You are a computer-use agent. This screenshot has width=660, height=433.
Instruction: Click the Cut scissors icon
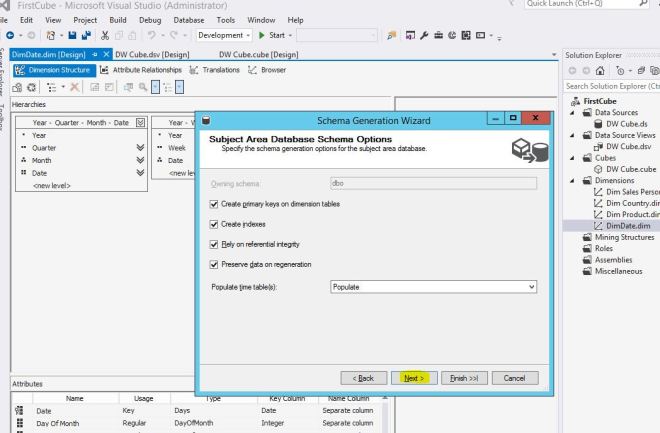click(106, 36)
